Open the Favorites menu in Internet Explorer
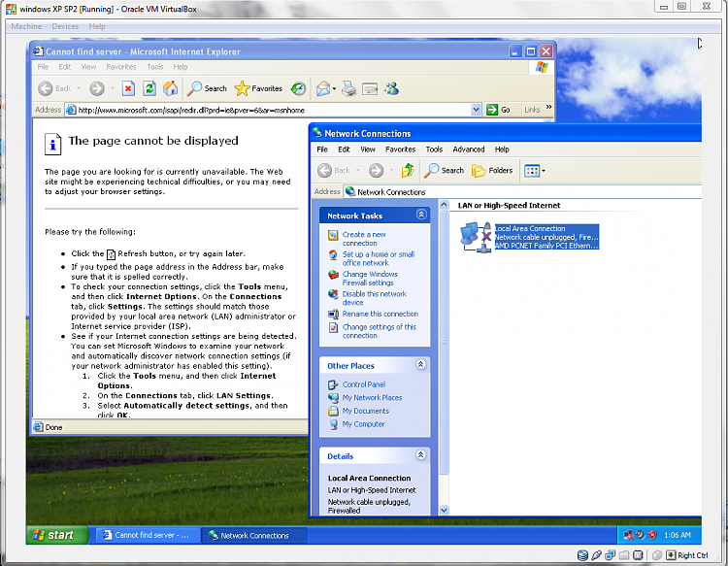Viewport: 728px width, 566px height. click(x=121, y=67)
